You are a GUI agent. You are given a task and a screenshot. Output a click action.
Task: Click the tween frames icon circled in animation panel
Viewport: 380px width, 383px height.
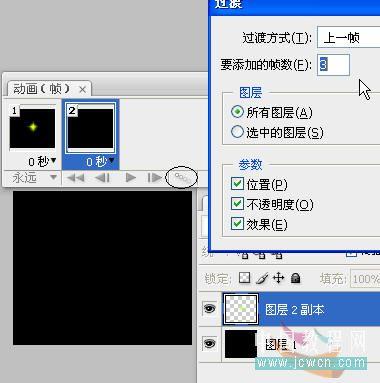(182, 178)
